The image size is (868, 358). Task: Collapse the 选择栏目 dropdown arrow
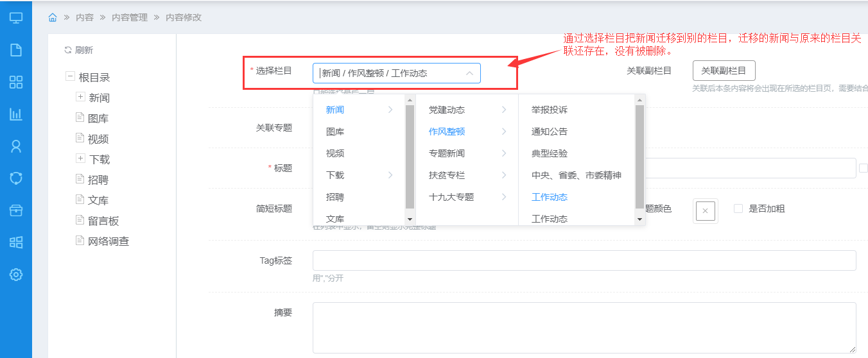[x=469, y=73]
